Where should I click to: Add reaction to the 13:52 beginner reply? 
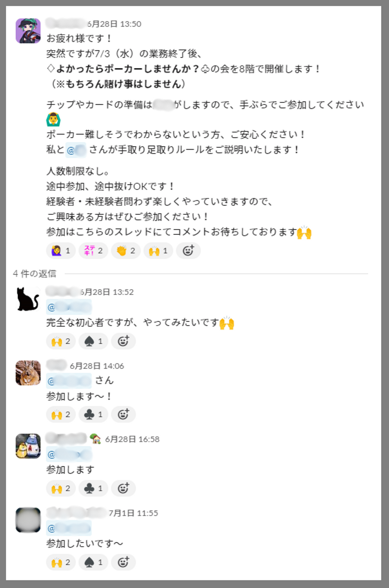[x=123, y=341]
